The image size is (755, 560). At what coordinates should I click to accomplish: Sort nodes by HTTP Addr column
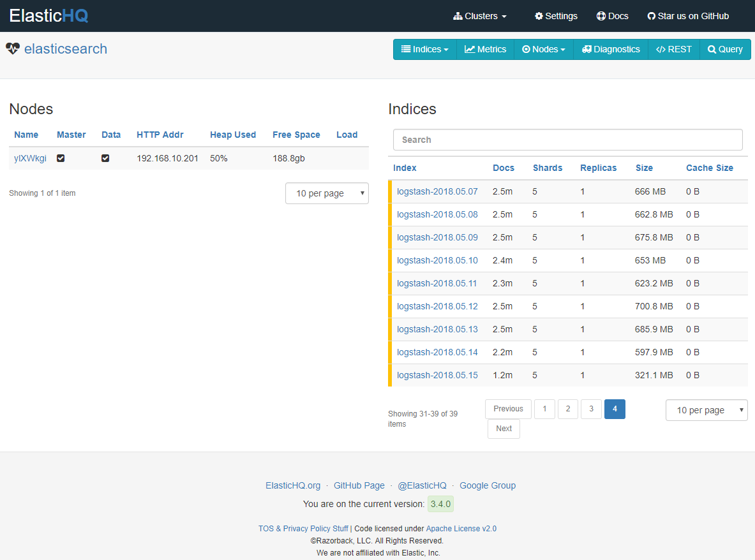160,135
